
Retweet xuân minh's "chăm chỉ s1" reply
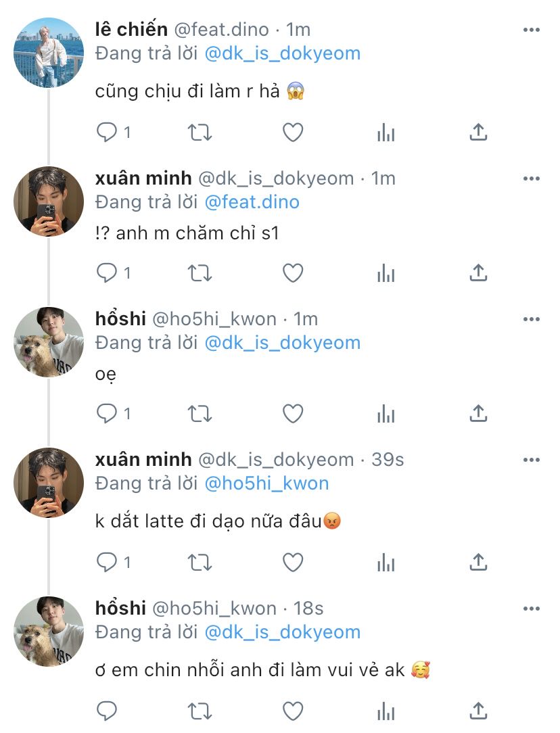click(x=200, y=273)
